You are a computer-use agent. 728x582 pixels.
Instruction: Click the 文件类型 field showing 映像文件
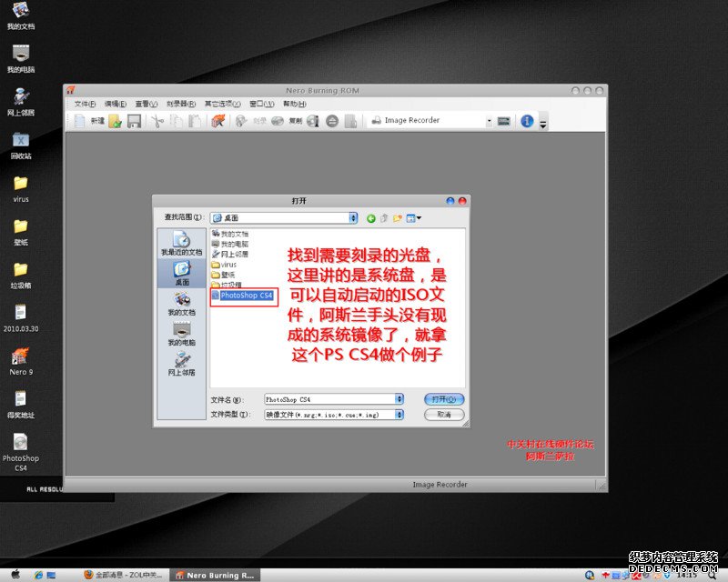329,415
